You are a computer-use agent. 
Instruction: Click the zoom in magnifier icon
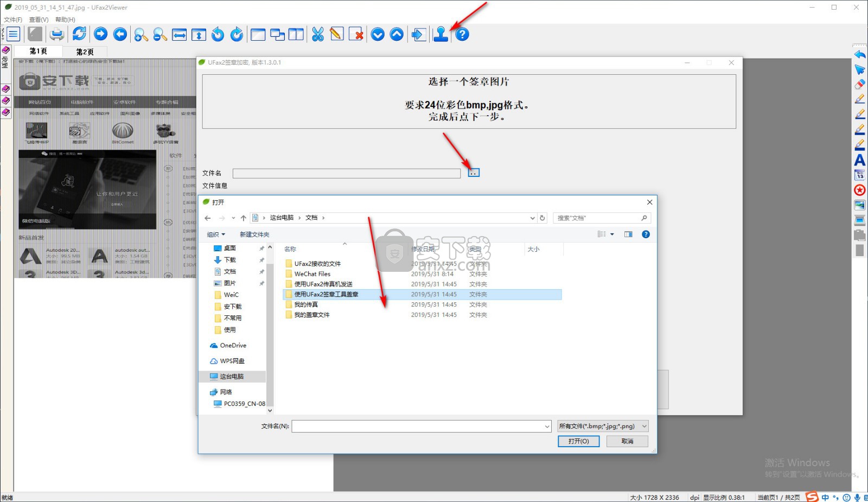point(141,34)
